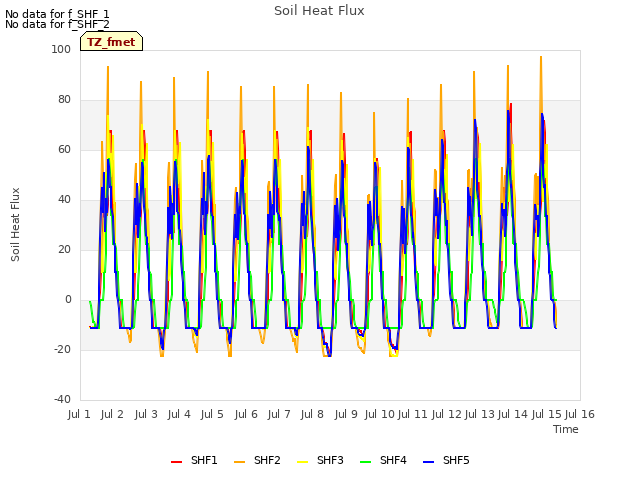Click the Jul 15 x-axis tick label
This screenshot has height=480, width=640.
(546, 414)
